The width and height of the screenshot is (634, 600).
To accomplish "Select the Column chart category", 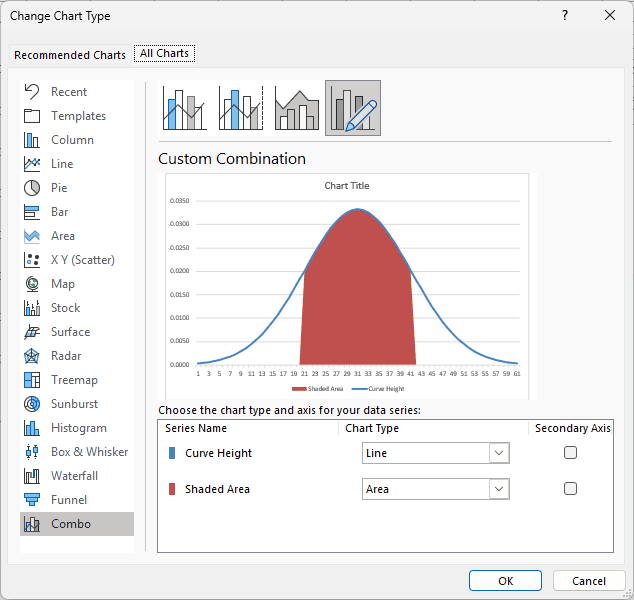I will click(77, 140).
